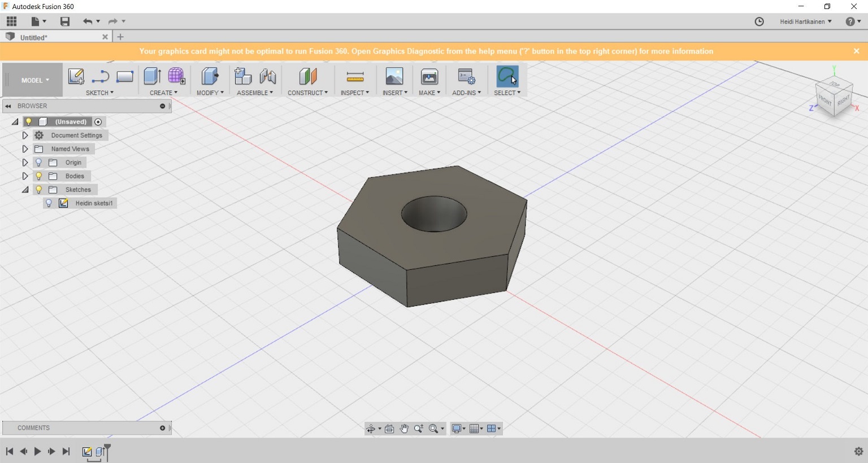Add a new design tab
The height and width of the screenshot is (463, 868).
click(x=120, y=37)
